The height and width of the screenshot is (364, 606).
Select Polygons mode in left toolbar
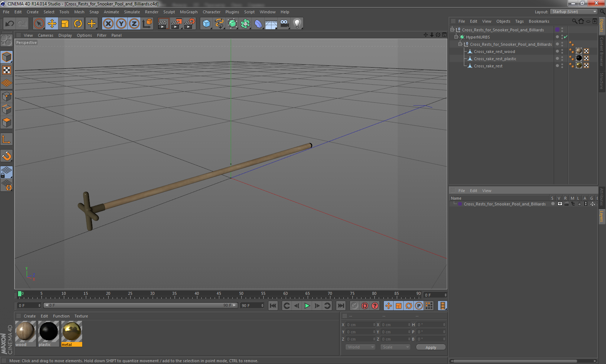pos(6,123)
